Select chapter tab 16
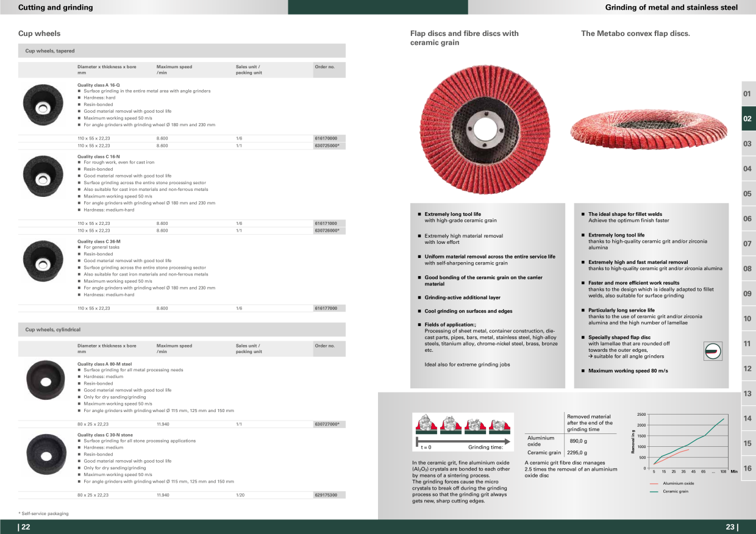This screenshot has height=534, width=756. coord(748,469)
